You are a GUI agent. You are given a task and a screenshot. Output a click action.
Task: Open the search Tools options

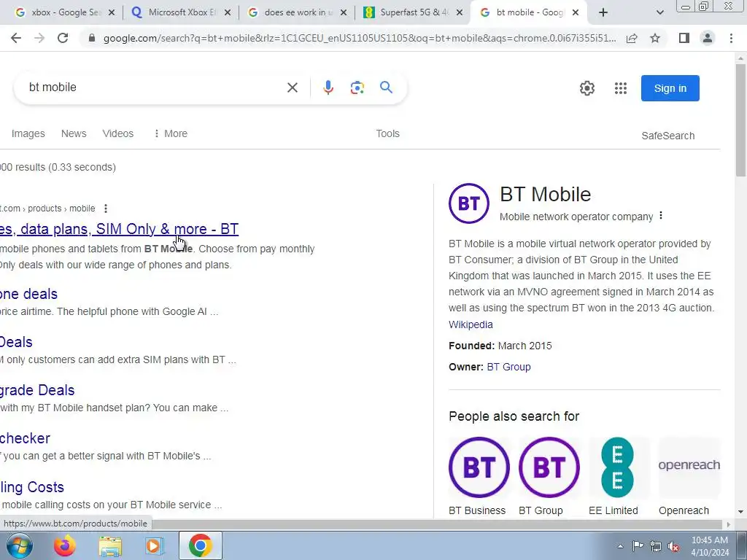pyautogui.click(x=388, y=134)
